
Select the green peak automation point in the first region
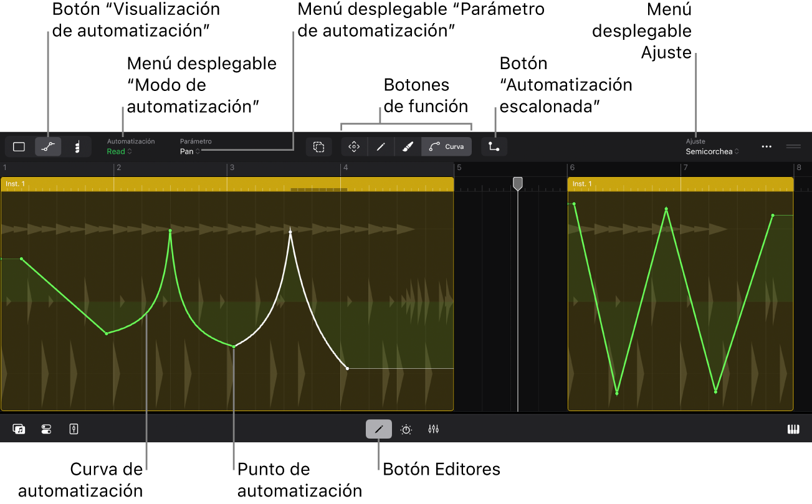click(x=170, y=231)
